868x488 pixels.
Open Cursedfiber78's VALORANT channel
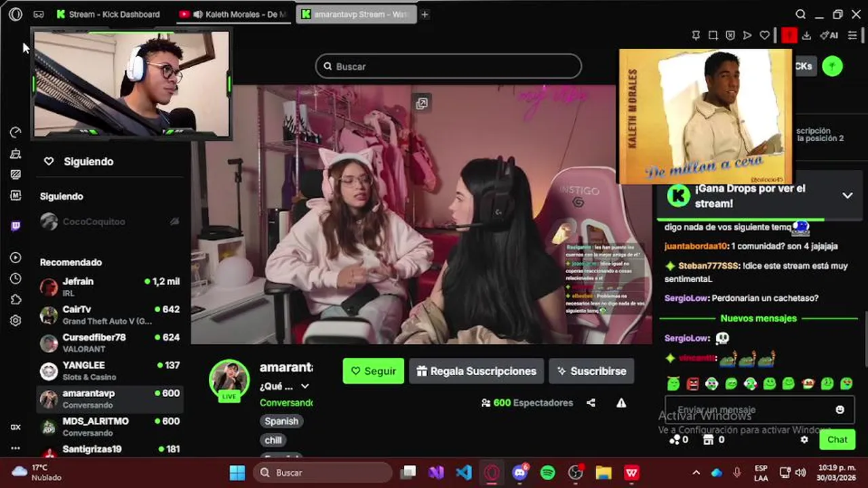(110, 343)
